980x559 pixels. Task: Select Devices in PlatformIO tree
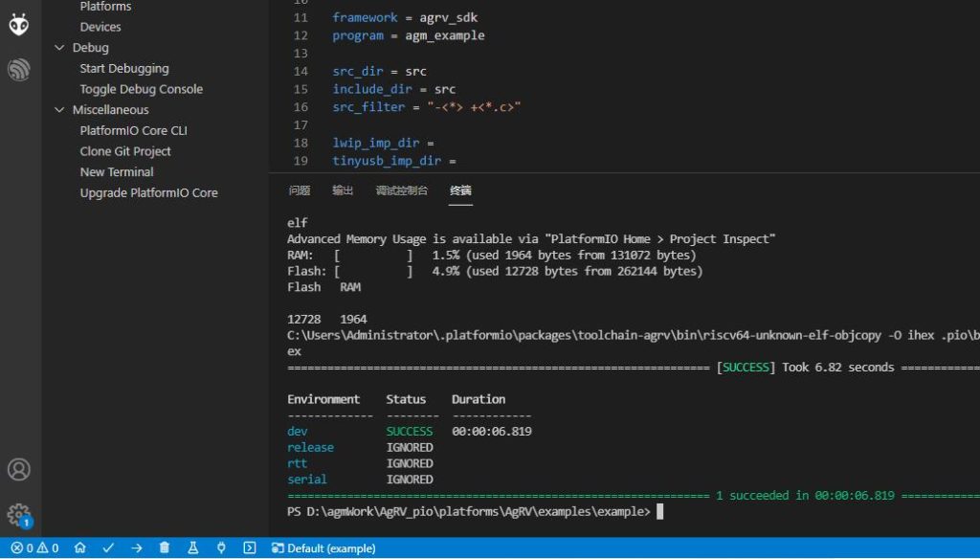tap(100, 27)
